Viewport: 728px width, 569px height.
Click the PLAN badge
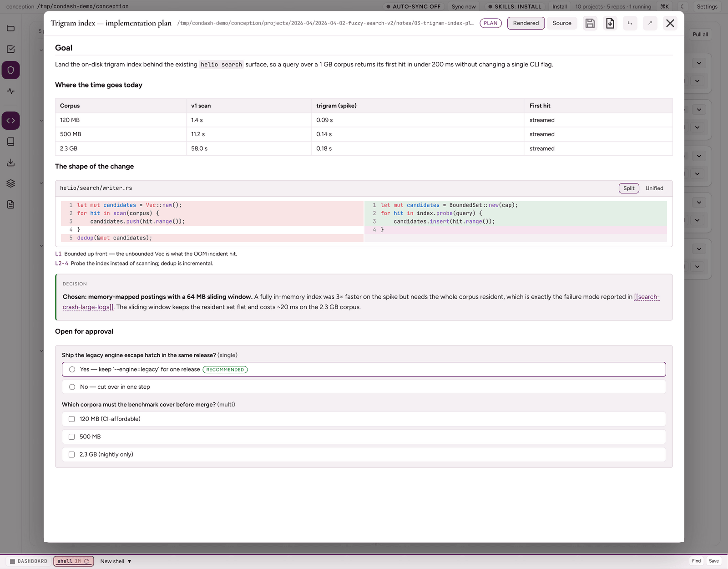coord(490,23)
